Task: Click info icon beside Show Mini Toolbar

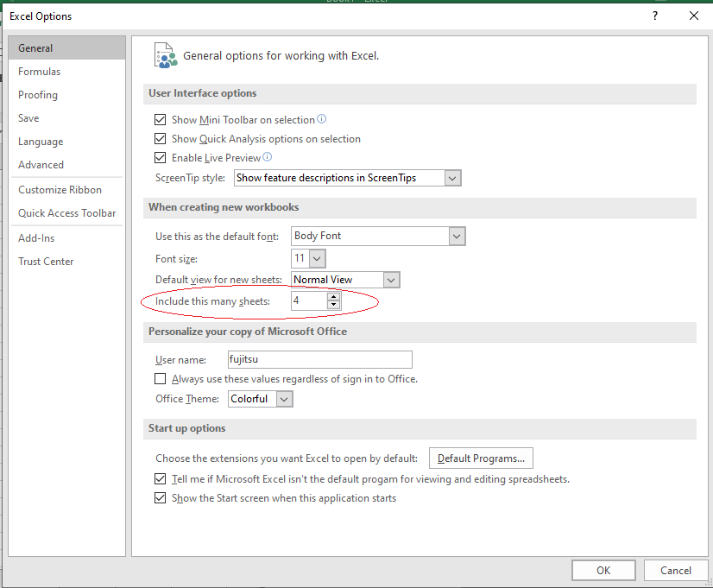Action: (322, 119)
